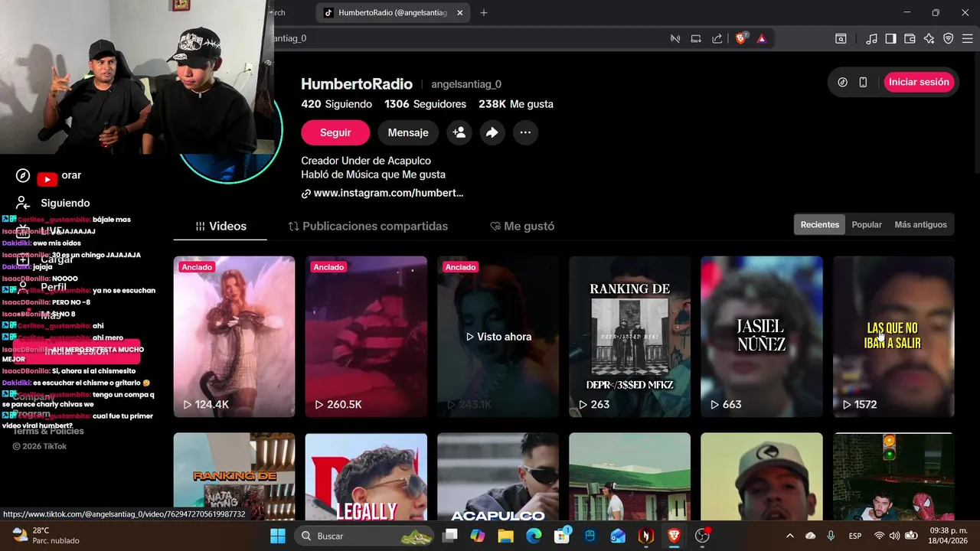Open the Jasiel Núñez video
The image size is (980, 551).
(x=761, y=337)
